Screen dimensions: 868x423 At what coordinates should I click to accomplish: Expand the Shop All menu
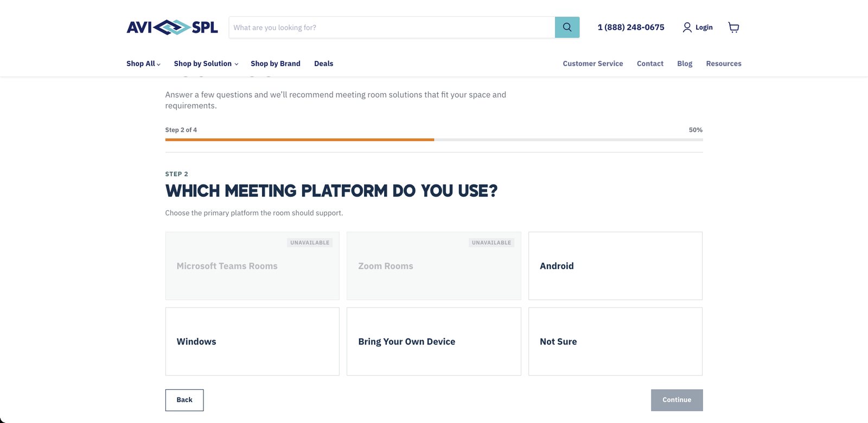point(143,63)
